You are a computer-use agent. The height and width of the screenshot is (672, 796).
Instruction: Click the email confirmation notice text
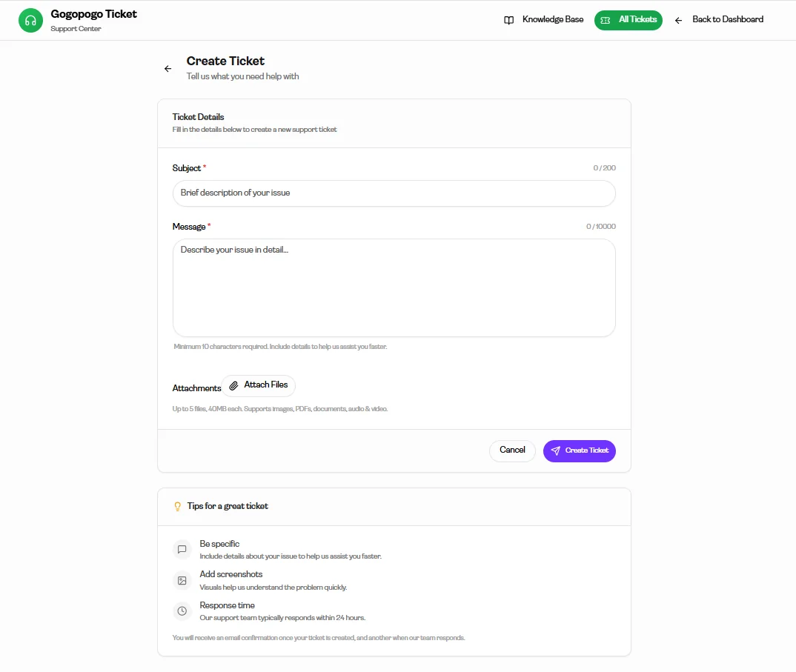pyautogui.click(x=319, y=638)
